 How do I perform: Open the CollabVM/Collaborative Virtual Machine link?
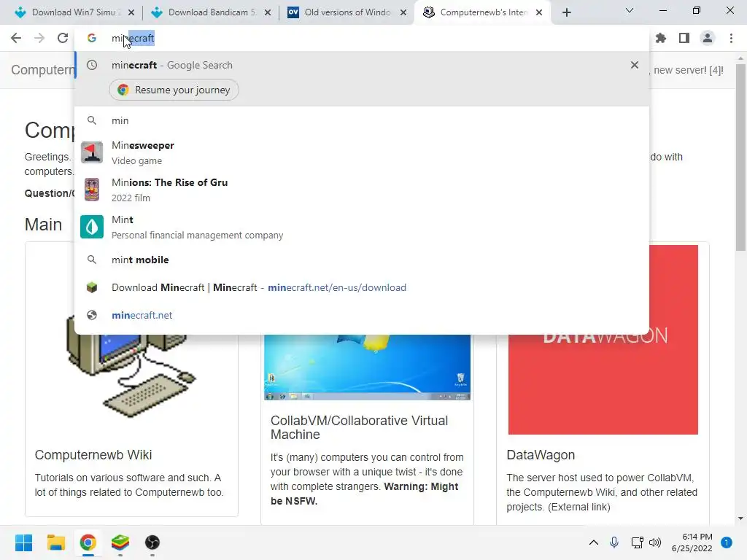tap(359, 427)
